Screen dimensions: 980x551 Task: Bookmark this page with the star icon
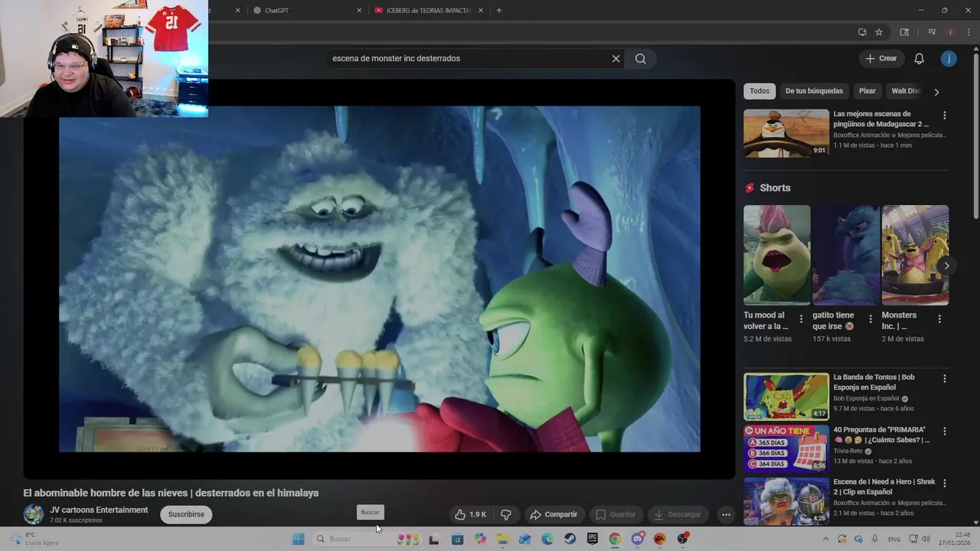tap(879, 32)
